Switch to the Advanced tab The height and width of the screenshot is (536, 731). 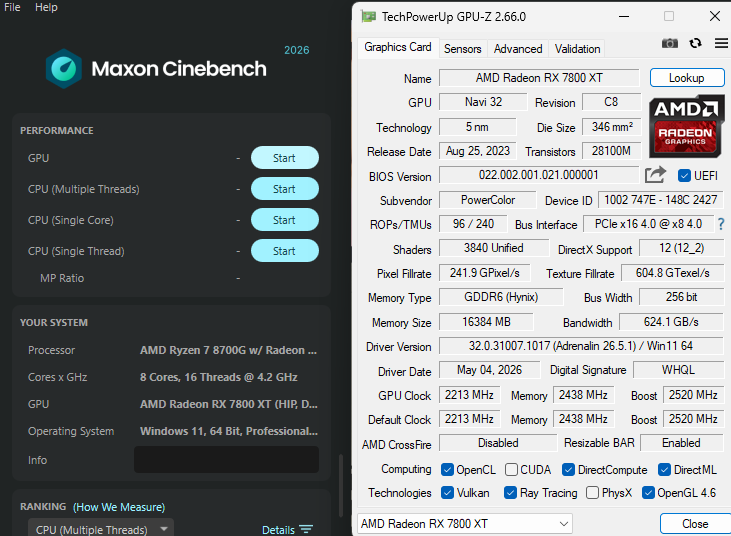tap(518, 49)
